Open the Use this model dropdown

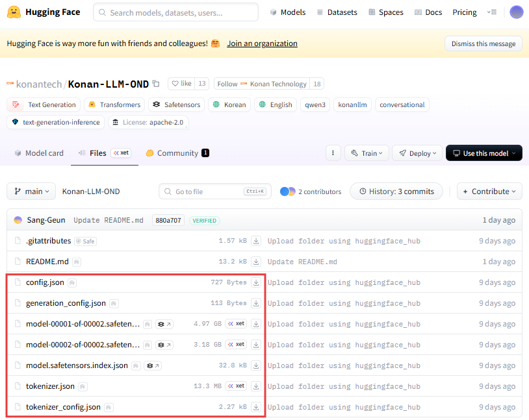click(x=484, y=153)
